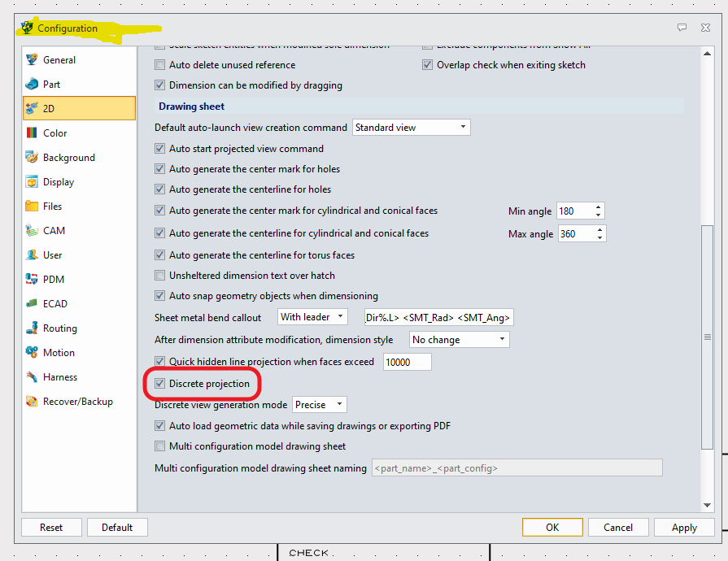Open Background settings icon in sidebar
728x561 pixels.
coord(32,157)
